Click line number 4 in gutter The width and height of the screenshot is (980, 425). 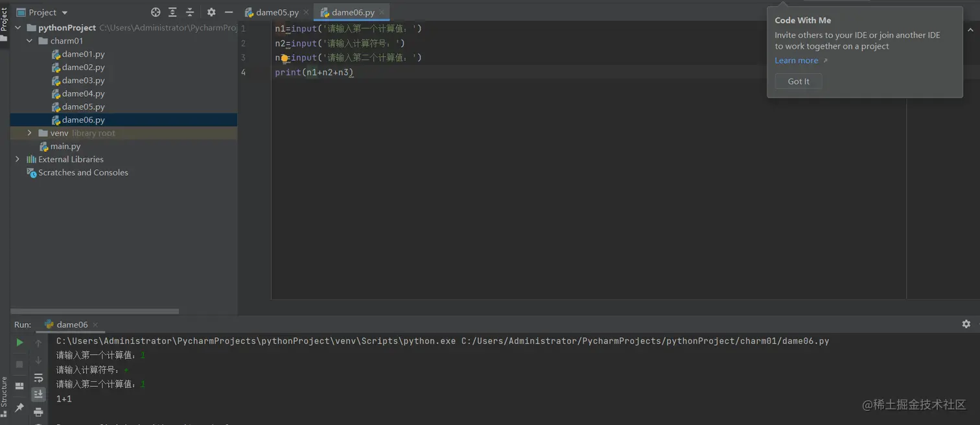click(243, 72)
